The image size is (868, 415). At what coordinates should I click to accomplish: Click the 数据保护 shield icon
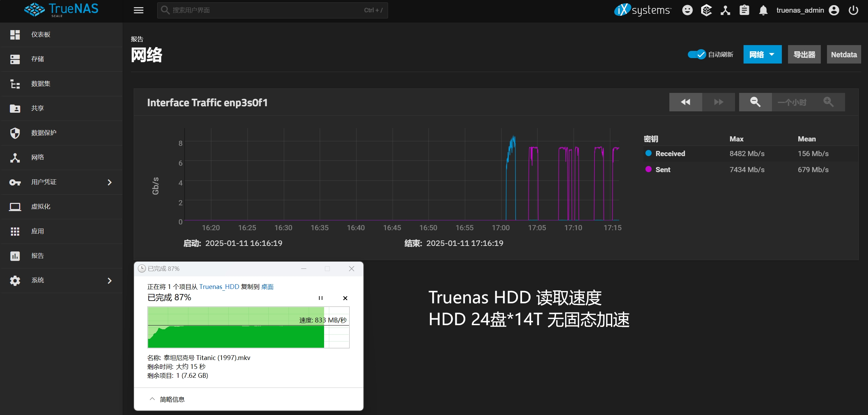click(15, 133)
